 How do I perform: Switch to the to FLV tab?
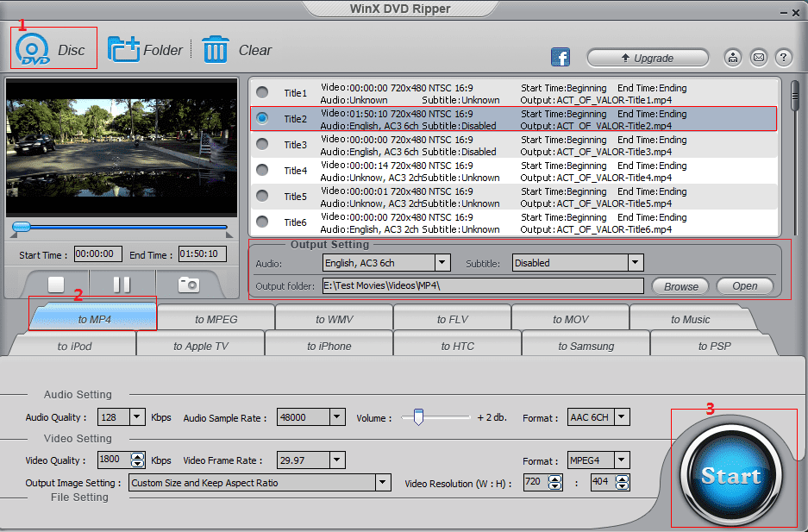(x=453, y=319)
